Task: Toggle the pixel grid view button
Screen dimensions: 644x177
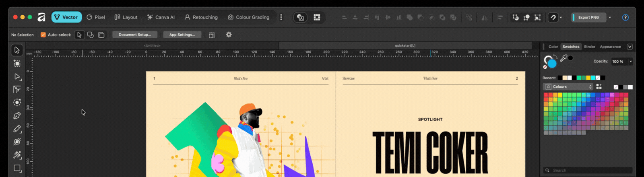Action: pyautogui.click(x=317, y=17)
